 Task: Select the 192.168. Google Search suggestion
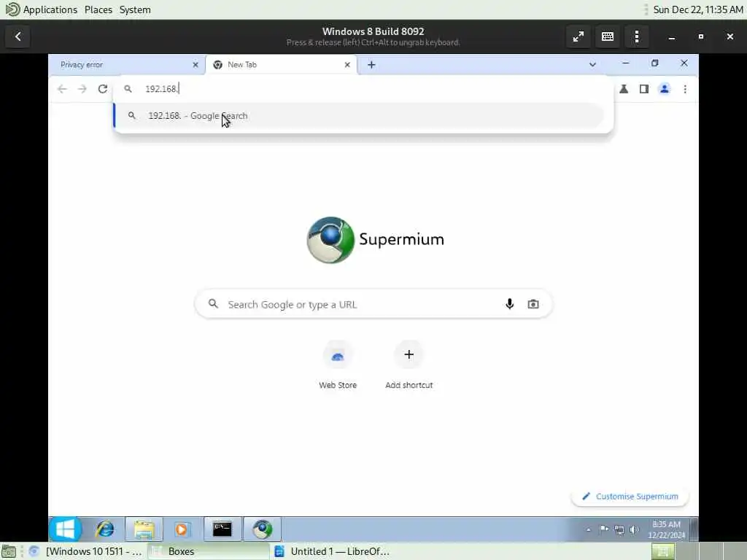tap(360, 116)
